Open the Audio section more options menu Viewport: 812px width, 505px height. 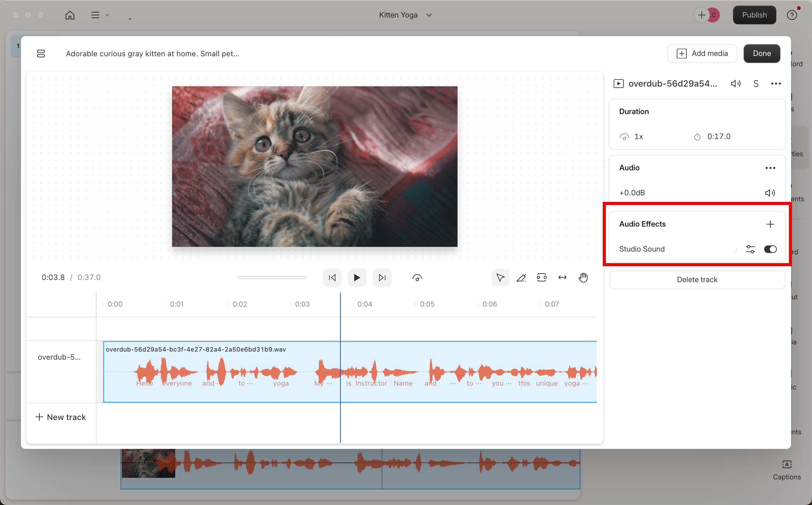coord(770,168)
